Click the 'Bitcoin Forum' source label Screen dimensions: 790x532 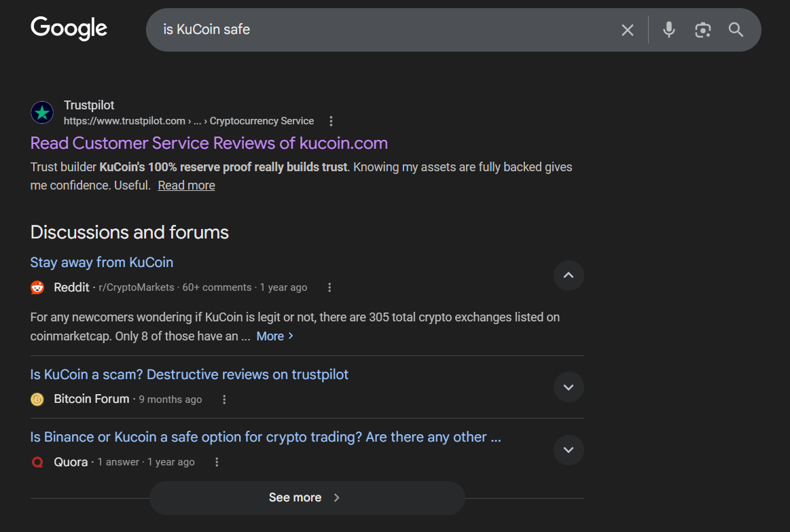pyautogui.click(x=92, y=399)
